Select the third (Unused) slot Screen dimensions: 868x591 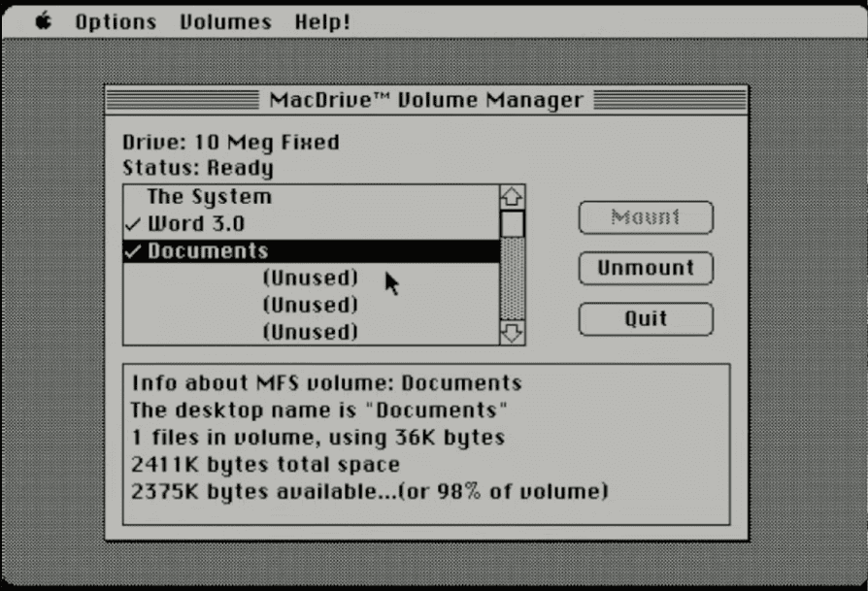coord(311,332)
